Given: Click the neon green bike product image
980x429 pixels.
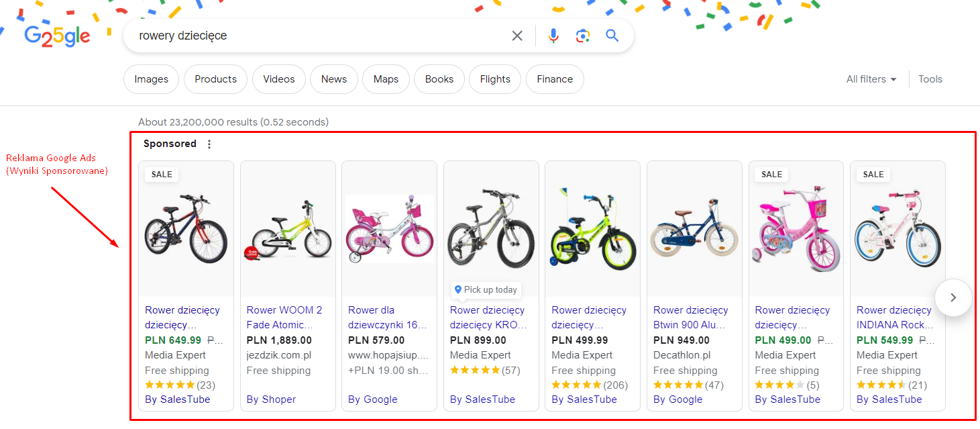Looking at the screenshot, I should (x=592, y=229).
